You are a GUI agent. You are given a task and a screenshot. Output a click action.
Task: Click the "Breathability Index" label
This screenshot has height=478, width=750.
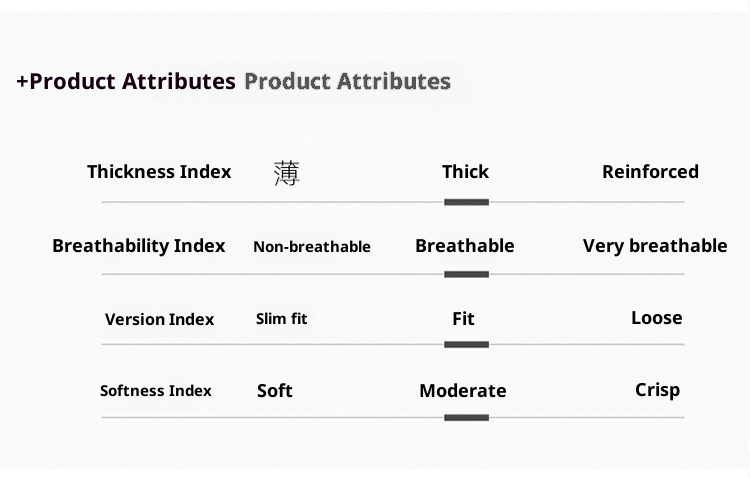pos(139,246)
